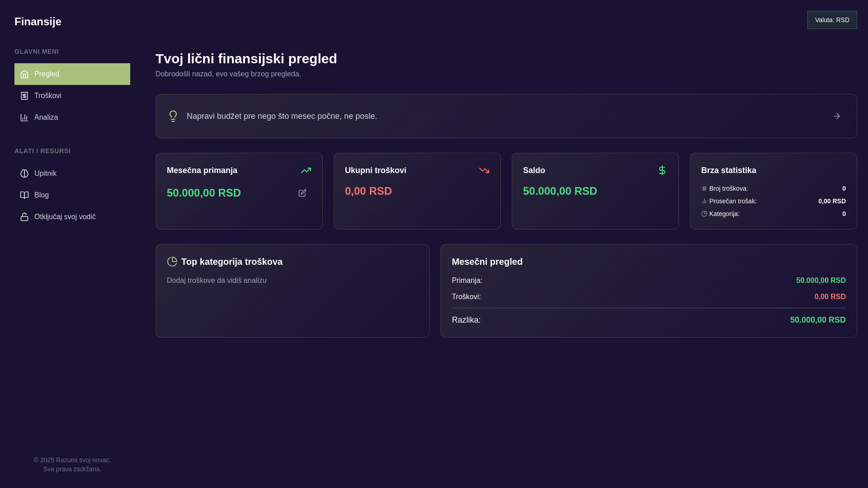Click the Saldo card title
Screen dimensions: 868x488
coord(534,170)
